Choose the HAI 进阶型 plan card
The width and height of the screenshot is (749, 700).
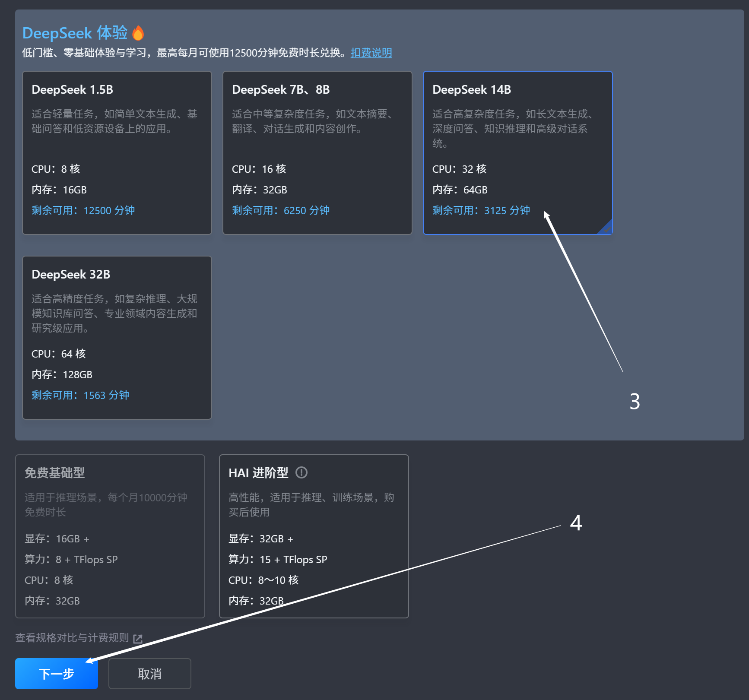(314, 536)
